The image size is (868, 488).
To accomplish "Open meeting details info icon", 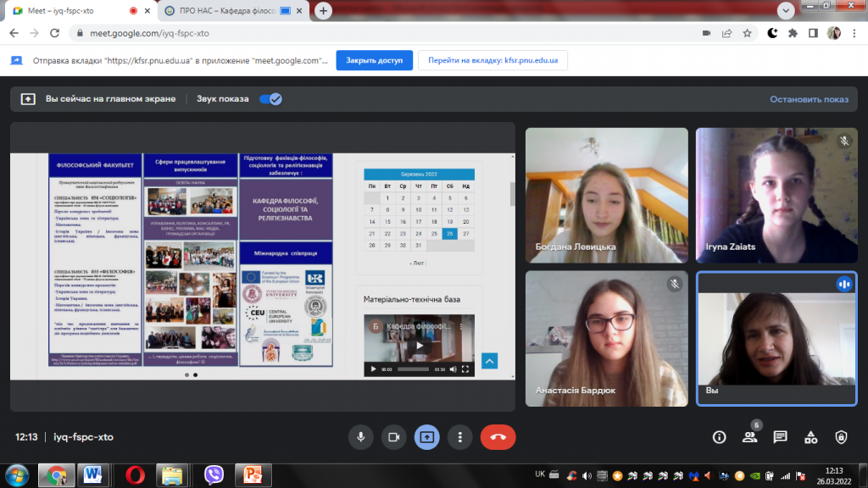I will pos(719,437).
